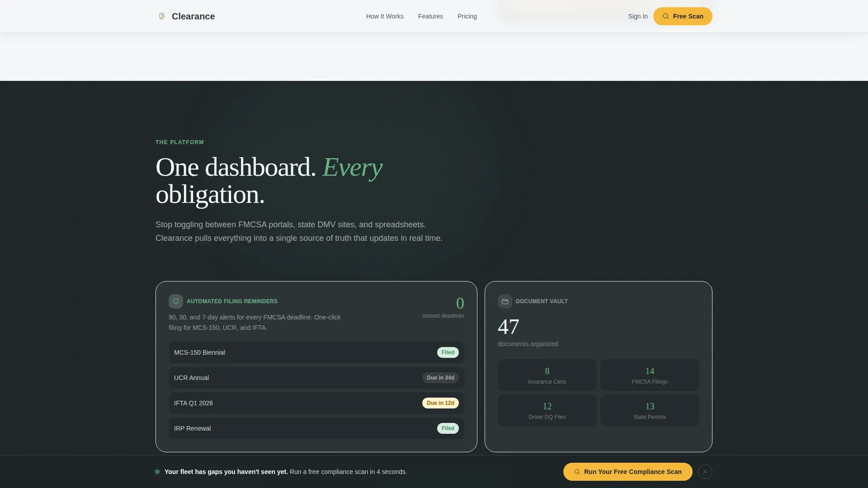Click the Document Vault heading

tap(542, 301)
